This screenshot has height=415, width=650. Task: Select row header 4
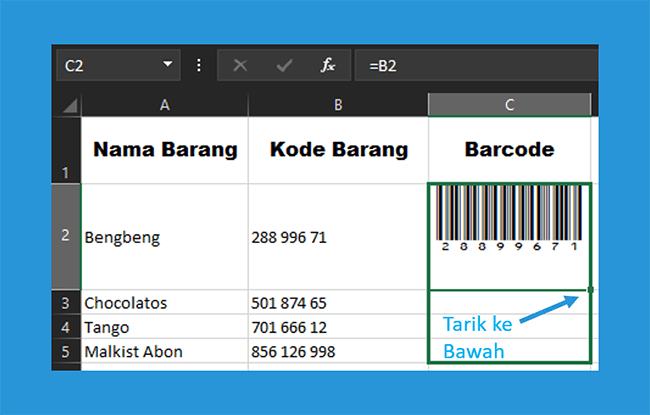click(66, 327)
